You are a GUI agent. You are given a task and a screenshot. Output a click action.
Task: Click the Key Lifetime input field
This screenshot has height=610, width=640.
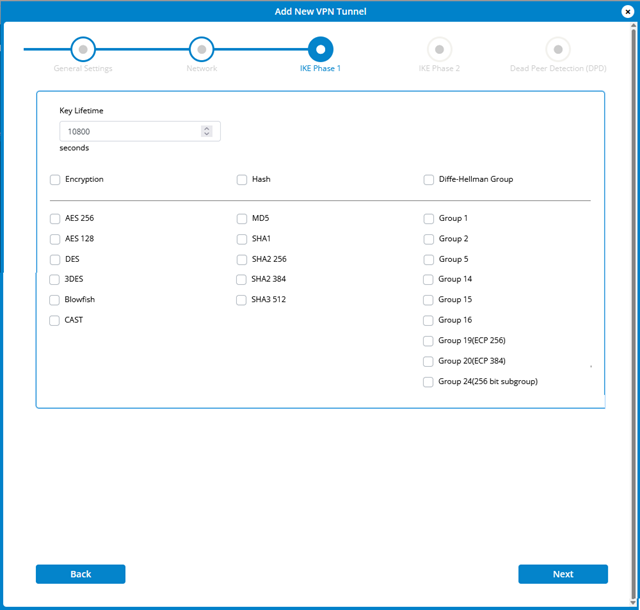coord(130,131)
